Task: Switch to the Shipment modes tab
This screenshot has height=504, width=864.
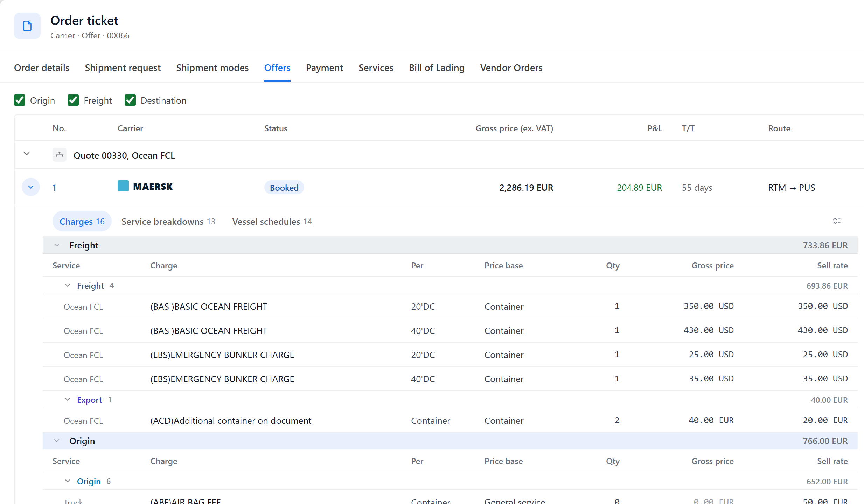Action: 212,68
